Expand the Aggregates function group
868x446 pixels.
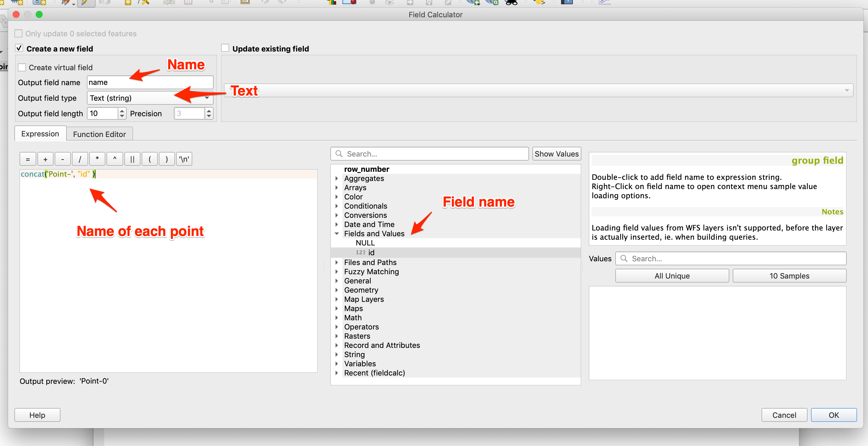[337, 178]
